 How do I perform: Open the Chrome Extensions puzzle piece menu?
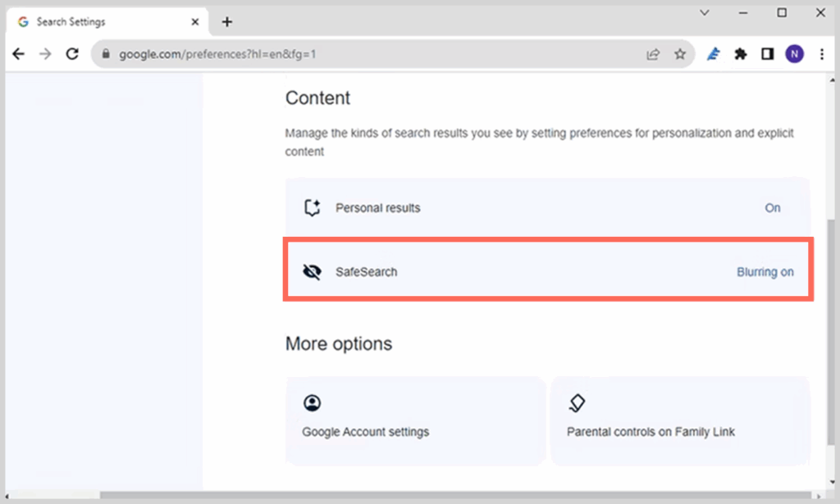[741, 53]
